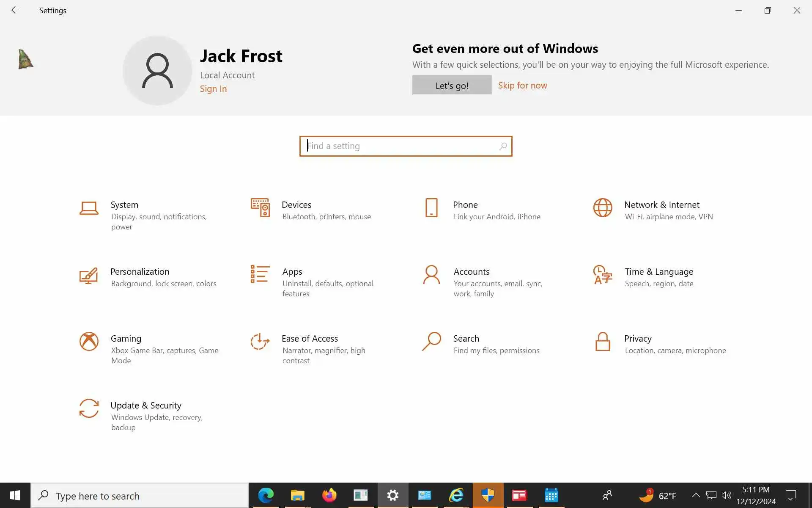Screen dimensions: 812x508
Task: Go back with the back arrow
Action: pyautogui.click(x=15, y=10)
